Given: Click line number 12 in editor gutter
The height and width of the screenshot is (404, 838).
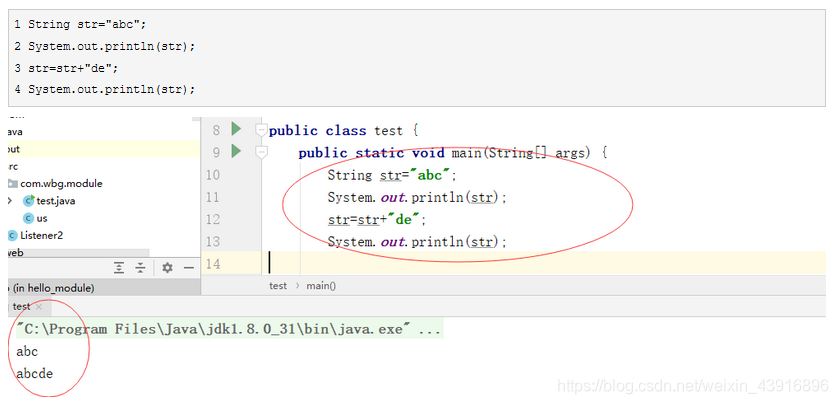Looking at the screenshot, I should click(212, 220).
